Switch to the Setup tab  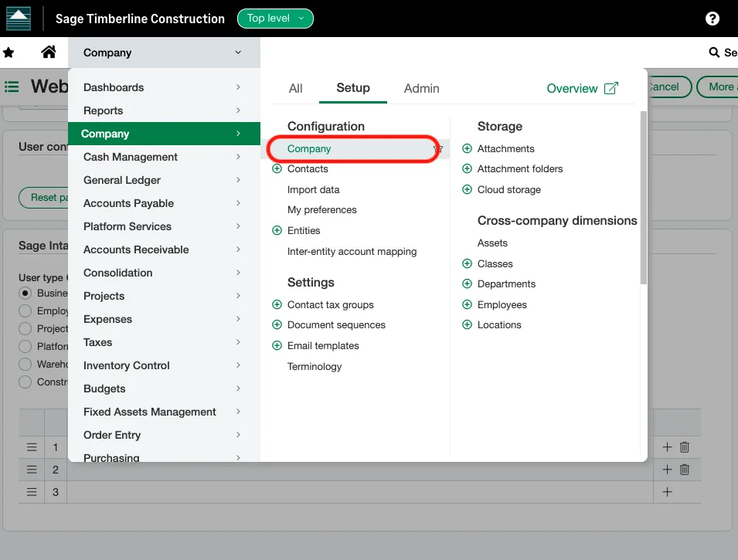(353, 88)
